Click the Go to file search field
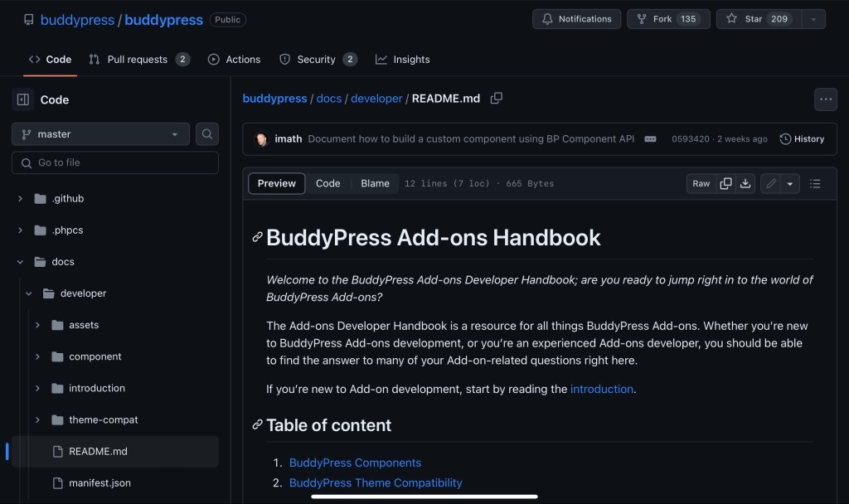Screen dimensions: 849x504 (x=115, y=162)
